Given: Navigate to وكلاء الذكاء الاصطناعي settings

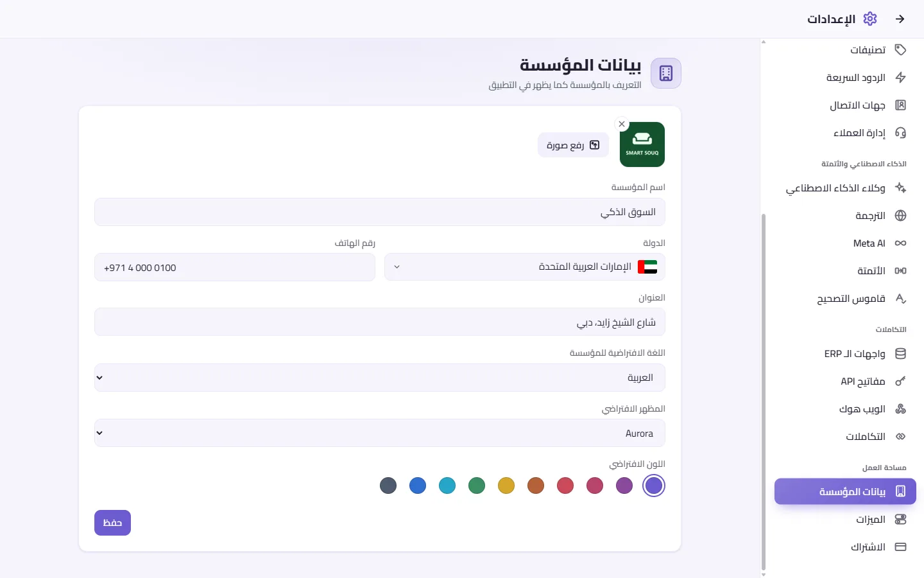Looking at the screenshot, I should point(845,188).
